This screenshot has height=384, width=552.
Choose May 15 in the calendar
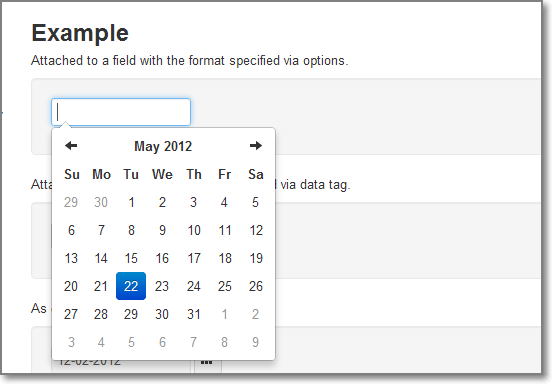(x=131, y=258)
